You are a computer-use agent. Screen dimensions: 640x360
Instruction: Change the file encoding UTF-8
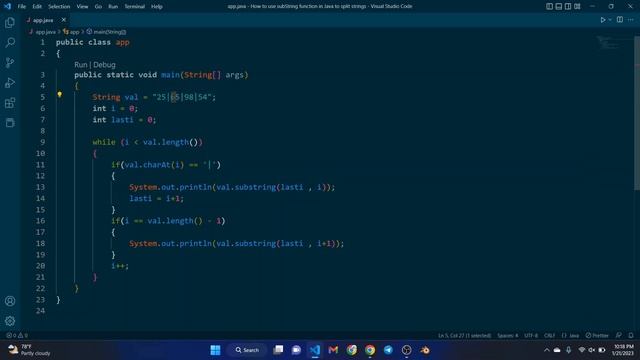tap(531, 336)
